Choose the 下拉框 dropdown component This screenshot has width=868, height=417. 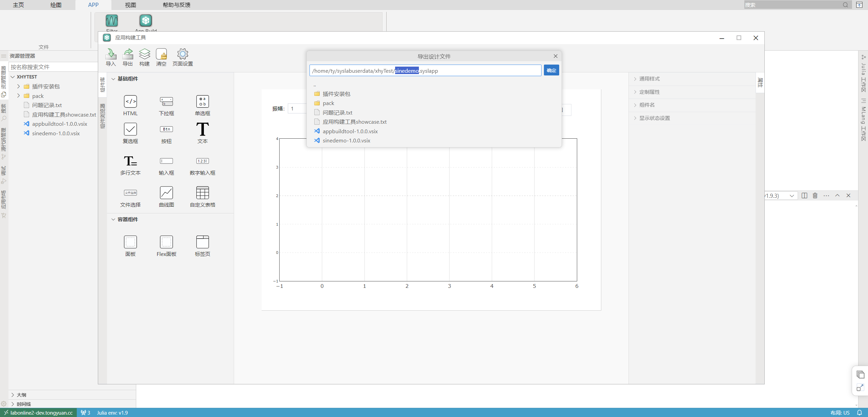(x=166, y=102)
